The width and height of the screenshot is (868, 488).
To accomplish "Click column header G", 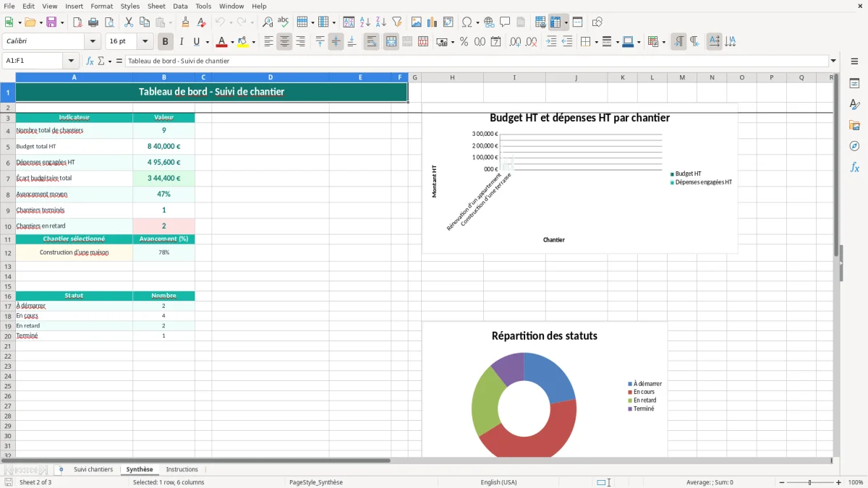I will click(x=415, y=77).
